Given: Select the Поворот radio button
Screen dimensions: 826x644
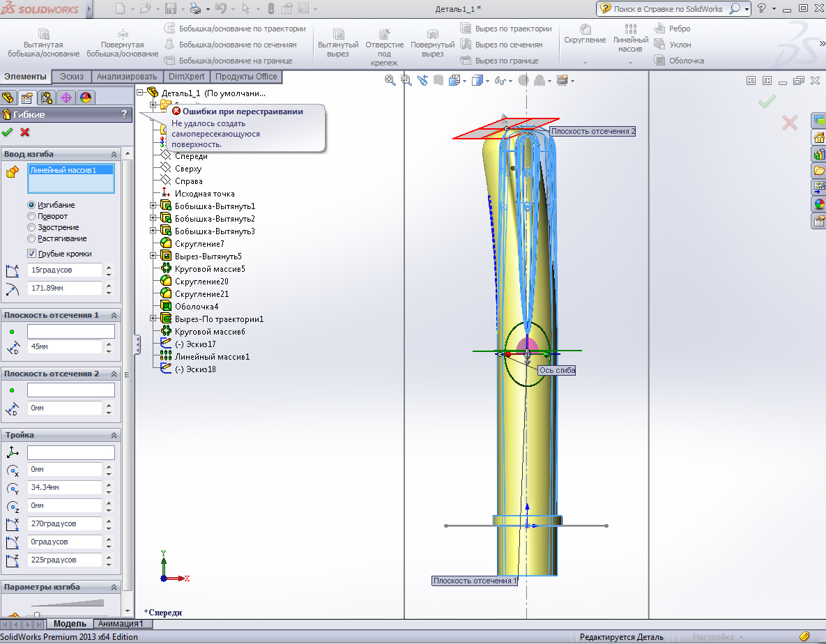Looking at the screenshot, I should 31,216.
